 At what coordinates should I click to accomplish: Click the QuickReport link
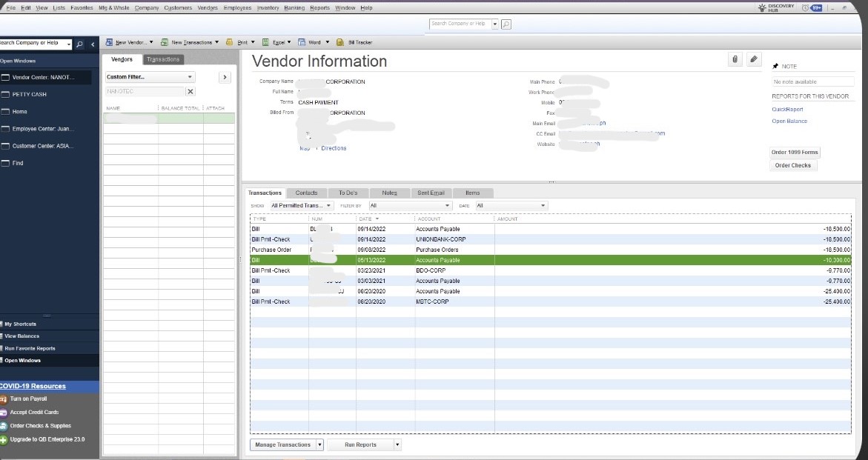tap(787, 110)
